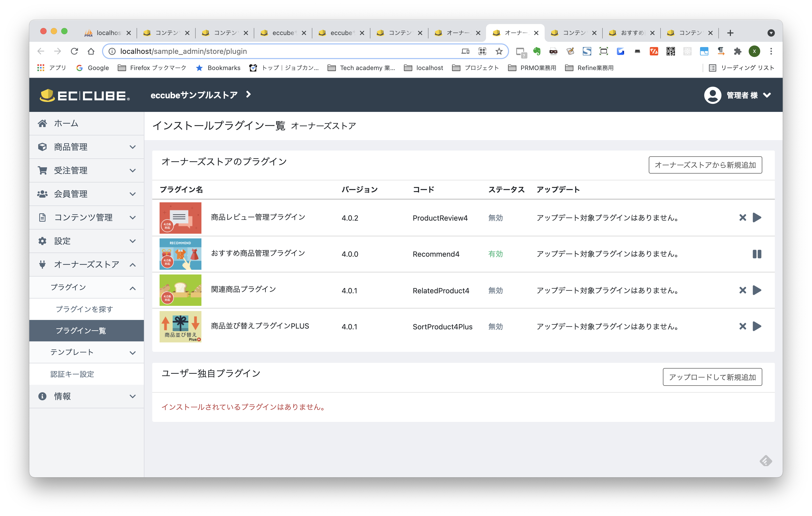Image resolution: width=812 pixels, height=516 pixels.
Task: Delete the 商品レビュー管理プラグイン with X icon
Action: (742, 217)
